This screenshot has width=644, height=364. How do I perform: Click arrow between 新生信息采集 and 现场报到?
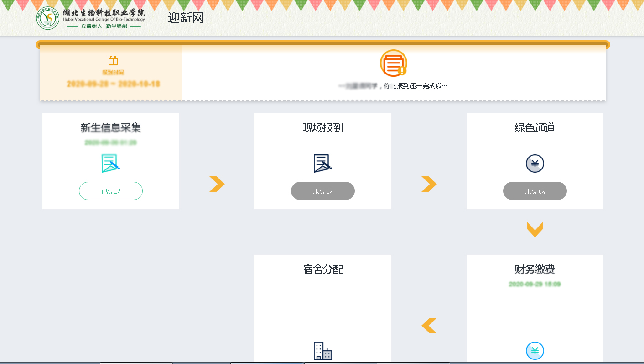pos(217,184)
